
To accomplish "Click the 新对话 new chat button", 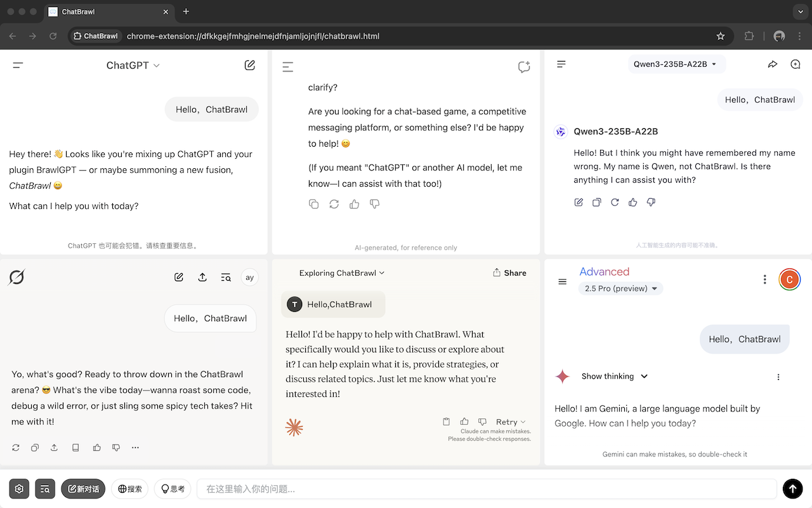I will [x=83, y=489].
